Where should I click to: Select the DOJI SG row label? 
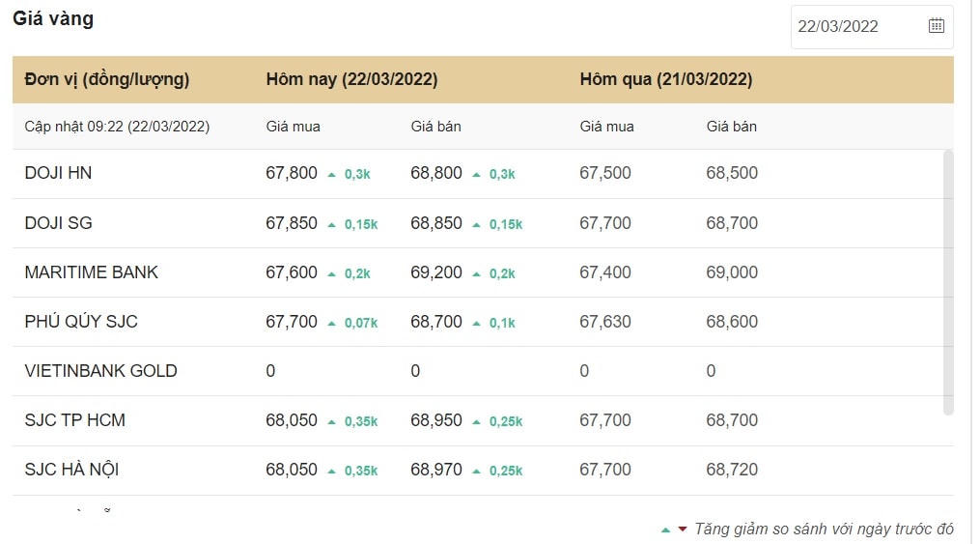[x=58, y=223]
